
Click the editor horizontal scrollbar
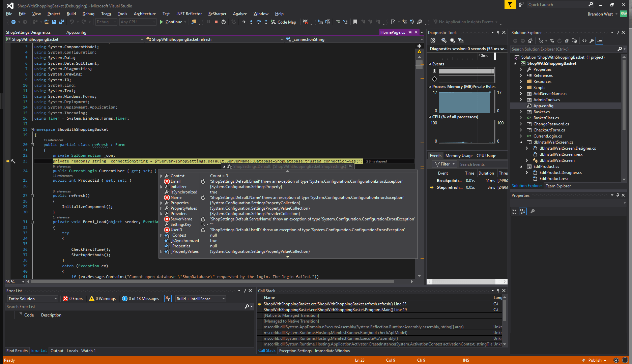coord(212,281)
